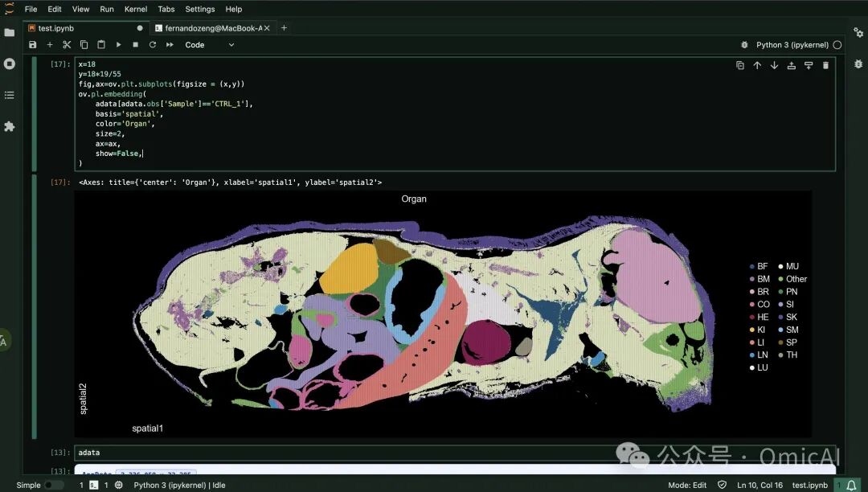The width and height of the screenshot is (868, 492).
Task: Open the property inspector gears icon
Action: 858,33
